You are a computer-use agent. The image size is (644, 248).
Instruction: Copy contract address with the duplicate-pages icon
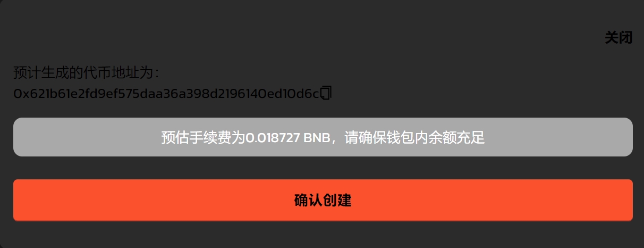click(x=326, y=93)
